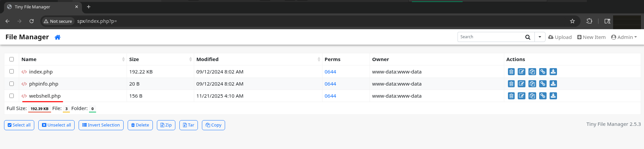The width and height of the screenshot is (644, 149).
Task: Download phpinfo.php with its download icon
Action: 553,84
